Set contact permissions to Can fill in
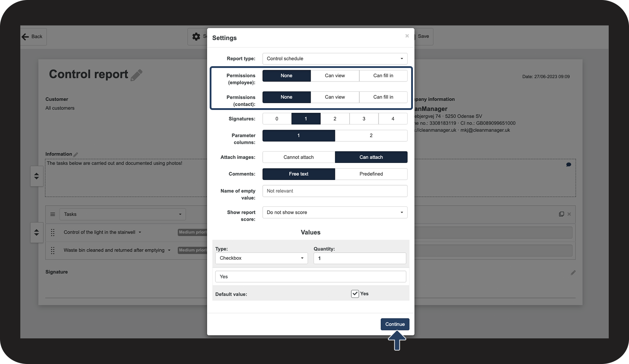 point(383,97)
